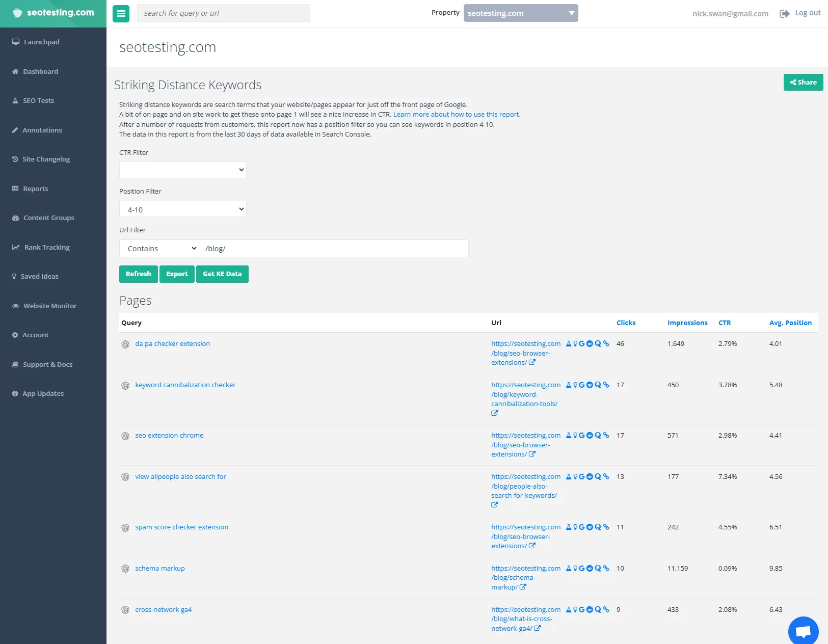
Task: Expand the Url Filter 'Contains' dropdown
Action: [159, 249]
